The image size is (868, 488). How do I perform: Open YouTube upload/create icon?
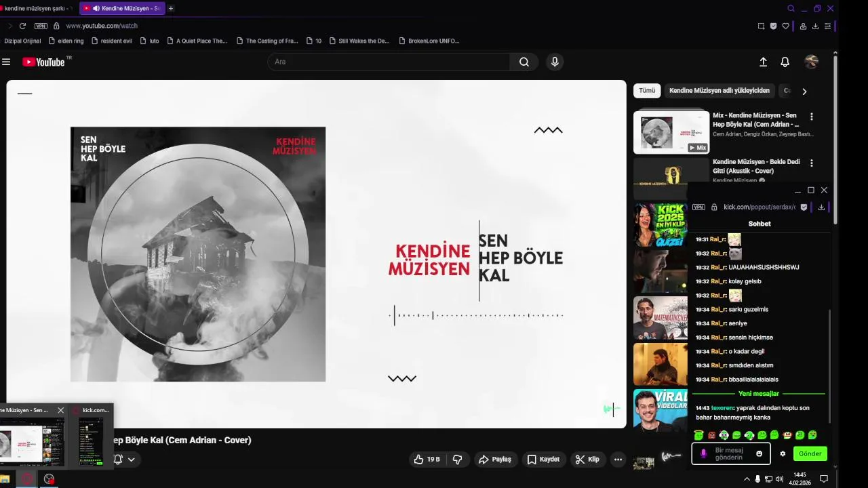point(763,62)
